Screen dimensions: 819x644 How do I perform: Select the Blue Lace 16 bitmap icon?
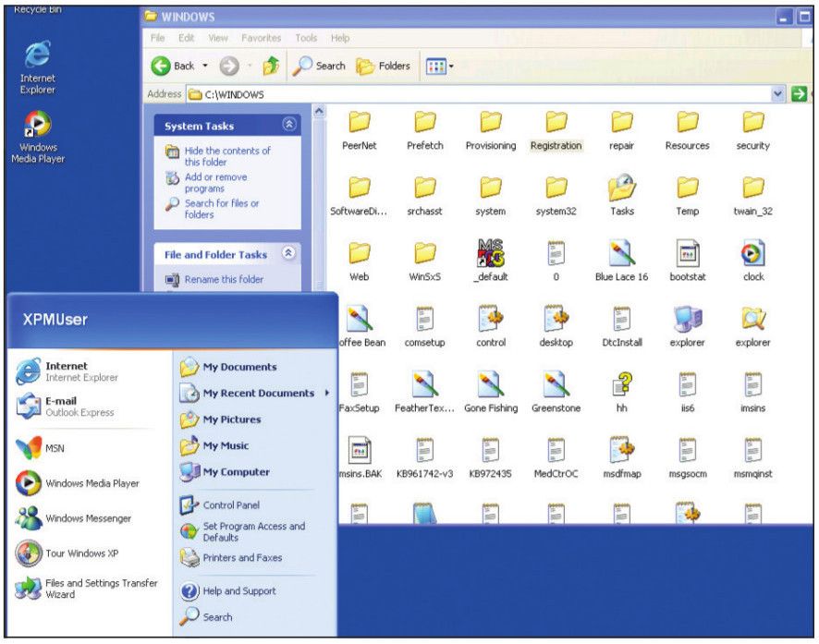(x=621, y=255)
